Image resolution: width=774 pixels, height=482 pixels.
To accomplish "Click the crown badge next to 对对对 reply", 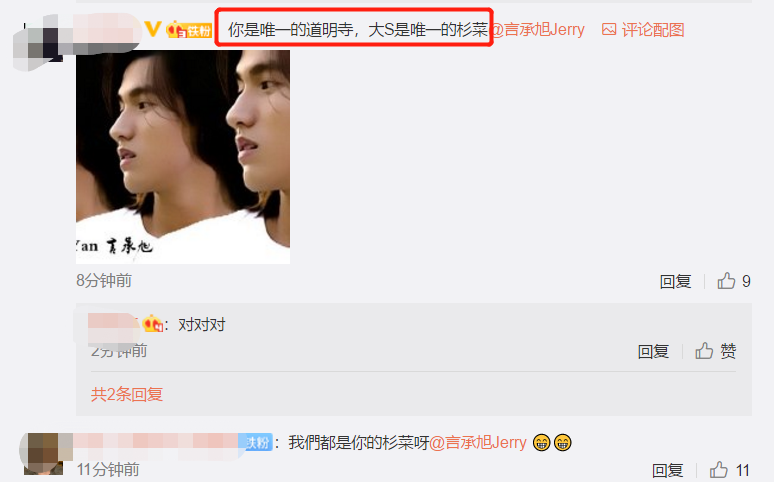I will 153,324.
